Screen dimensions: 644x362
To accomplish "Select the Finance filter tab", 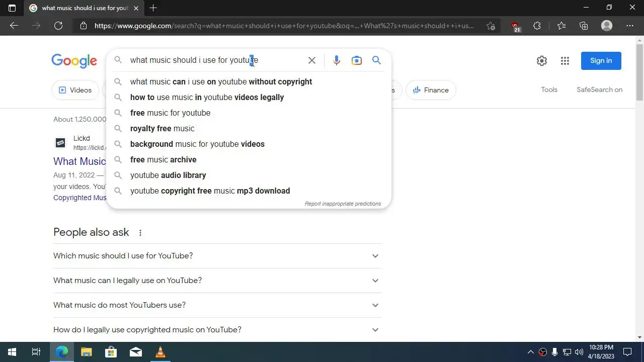I will (x=431, y=90).
